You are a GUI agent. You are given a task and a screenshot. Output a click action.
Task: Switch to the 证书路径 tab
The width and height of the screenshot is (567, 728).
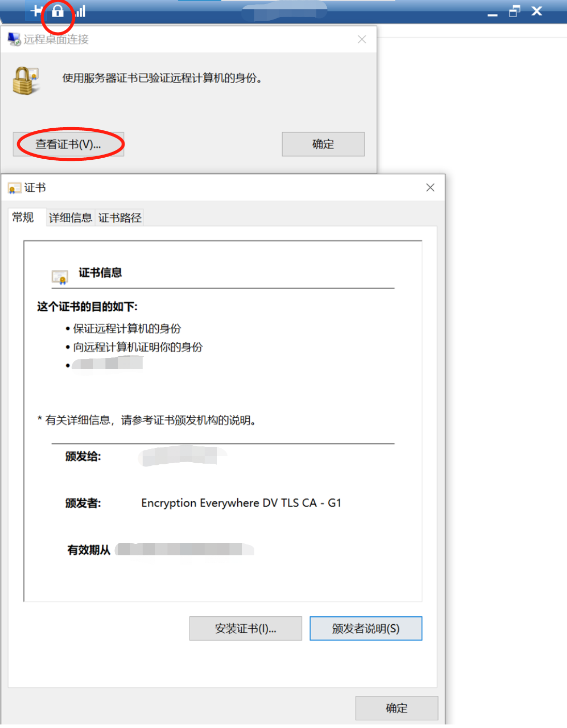[x=120, y=218]
